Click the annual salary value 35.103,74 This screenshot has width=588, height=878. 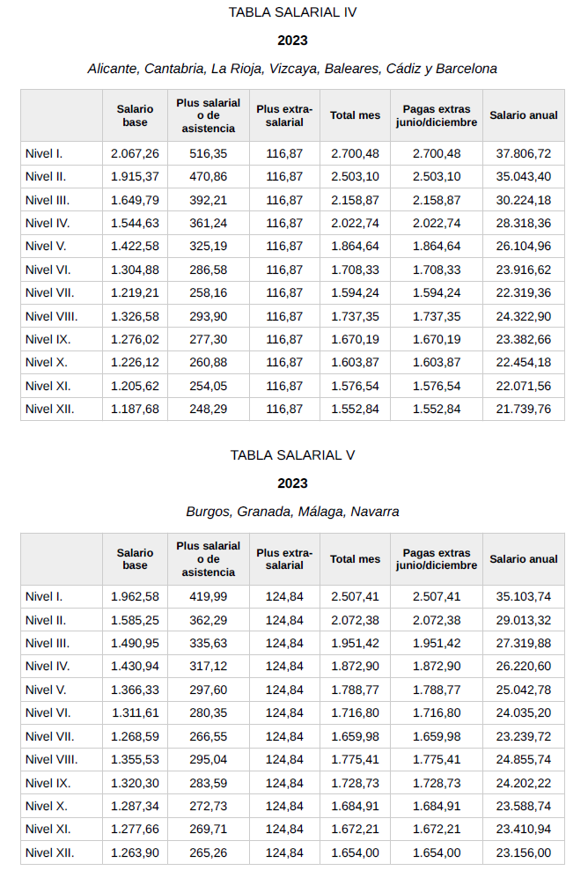click(524, 597)
